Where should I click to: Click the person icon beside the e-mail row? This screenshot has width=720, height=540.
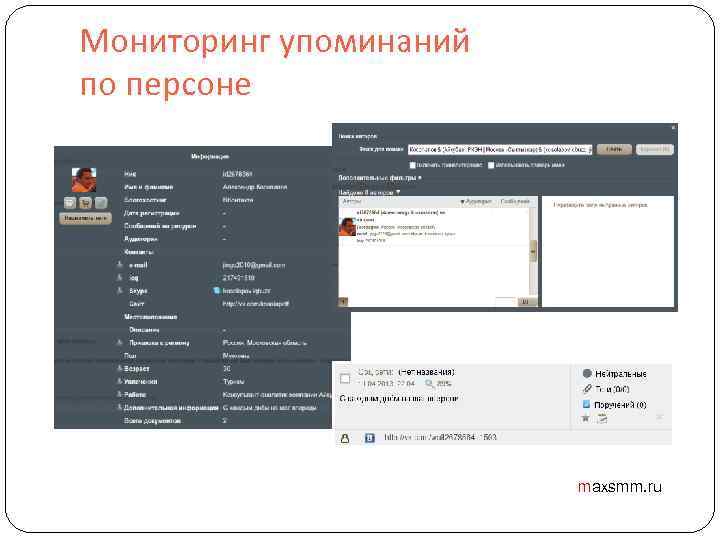click(120, 264)
